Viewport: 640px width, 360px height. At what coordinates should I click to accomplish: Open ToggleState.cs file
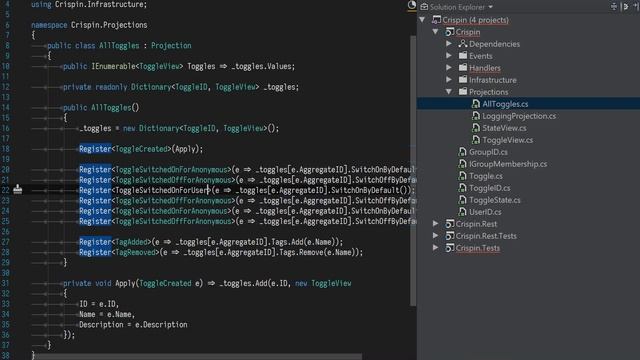point(495,200)
